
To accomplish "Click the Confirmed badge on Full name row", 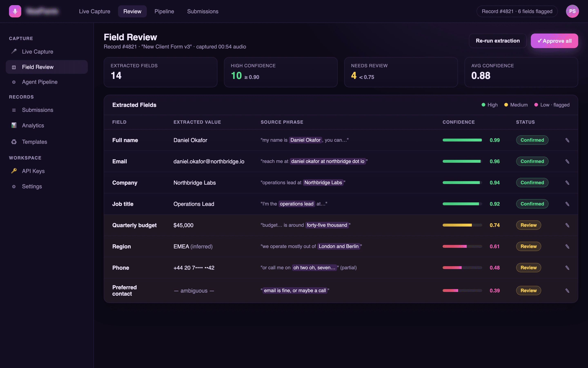I will (x=532, y=140).
